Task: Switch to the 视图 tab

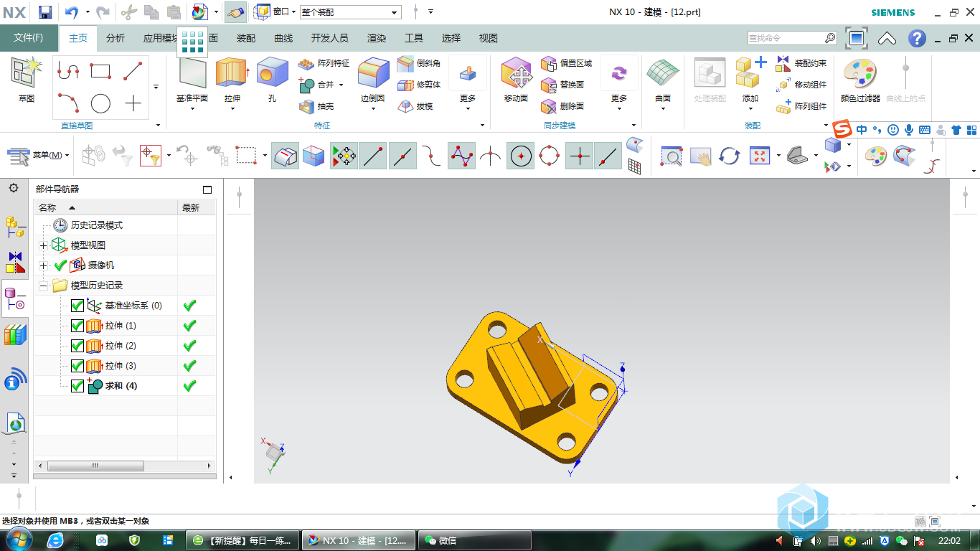Action: (489, 38)
